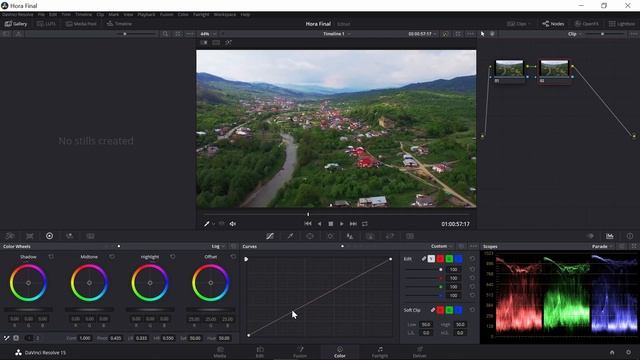Image resolution: width=640 pixels, height=360 pixels.
Task: Expand the Clips dropdown arrow
Action: click(x=529, y=24)
